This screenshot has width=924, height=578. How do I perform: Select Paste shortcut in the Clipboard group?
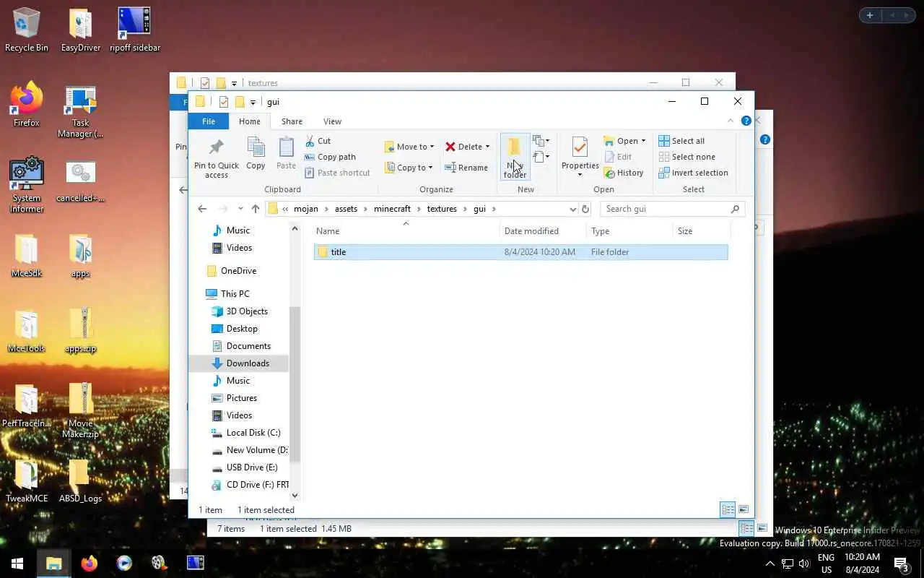coord(337,173)
